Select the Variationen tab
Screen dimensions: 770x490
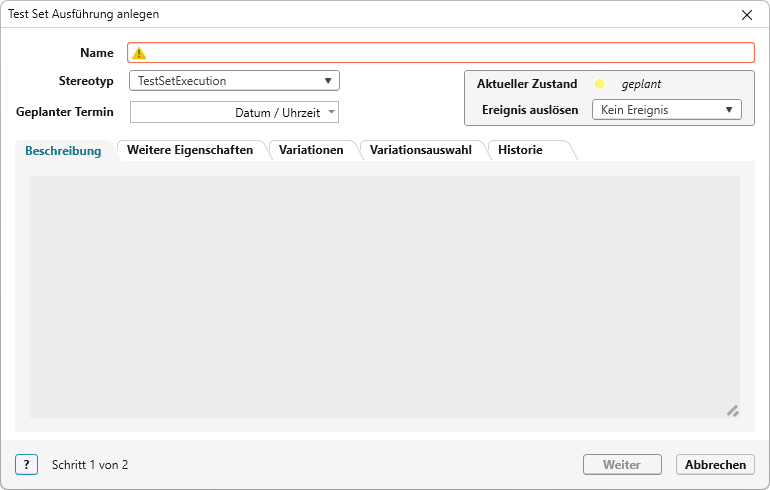tap(311, 150)
